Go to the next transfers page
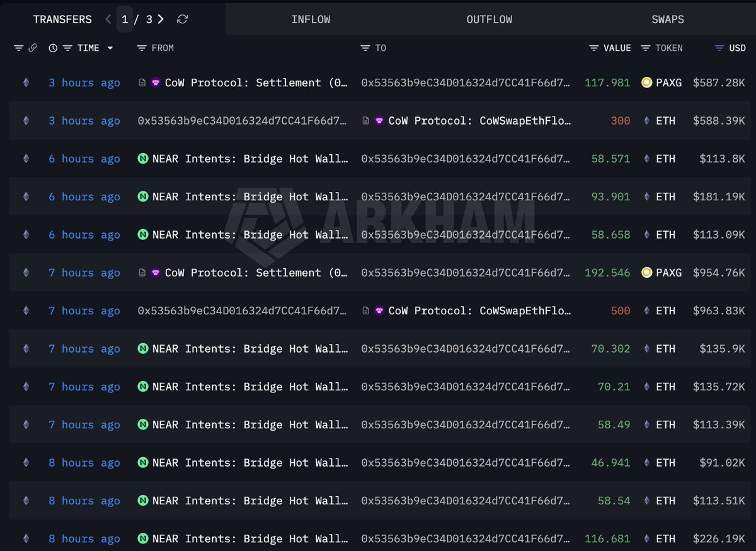 coord(161,20)
